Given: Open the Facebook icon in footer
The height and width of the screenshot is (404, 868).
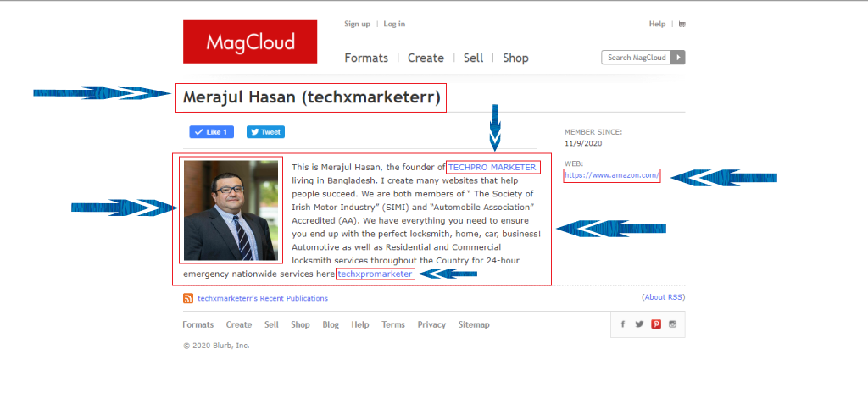Looking at the screenshot, I should 623,324.
